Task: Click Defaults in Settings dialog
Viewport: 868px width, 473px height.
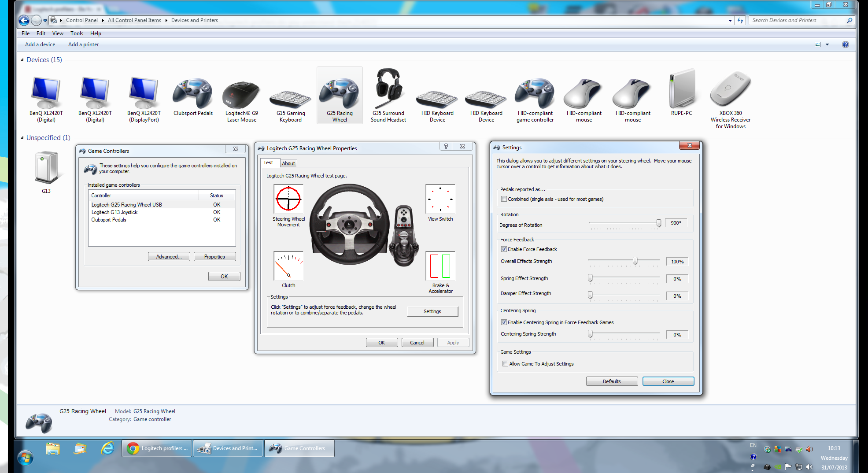Action: coord(612,381)
